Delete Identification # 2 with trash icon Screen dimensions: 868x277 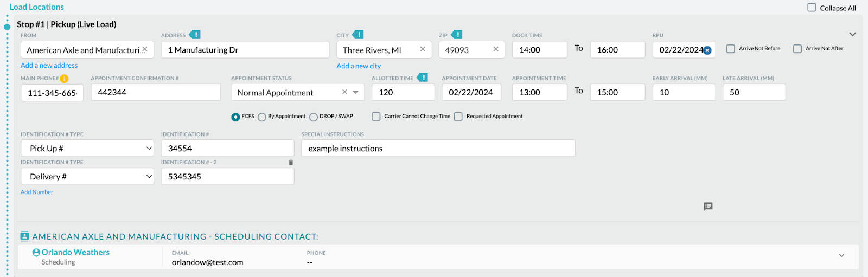[x=291, y=163]
